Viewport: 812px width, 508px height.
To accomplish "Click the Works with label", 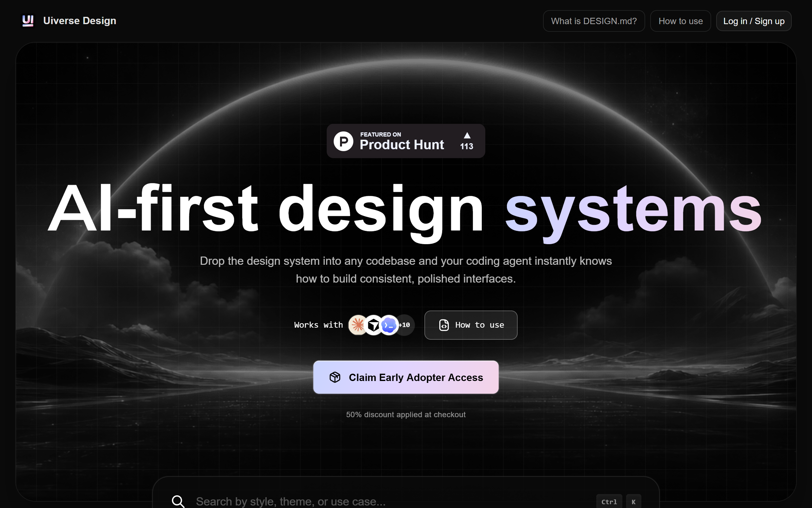I will tap(318, 325).
